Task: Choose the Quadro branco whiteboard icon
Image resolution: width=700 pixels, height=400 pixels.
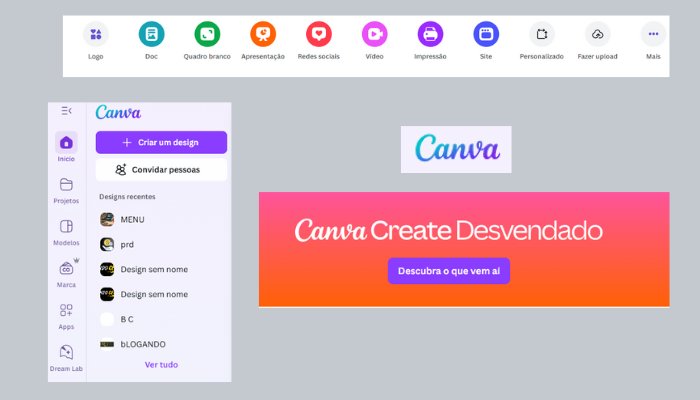Action: (207, 34)
